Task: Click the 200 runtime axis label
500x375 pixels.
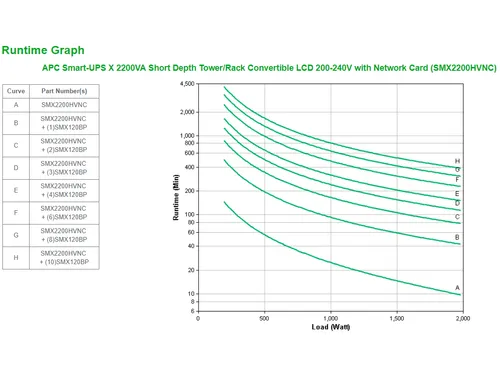Action: pyautogui.click(x=189, y=191)
